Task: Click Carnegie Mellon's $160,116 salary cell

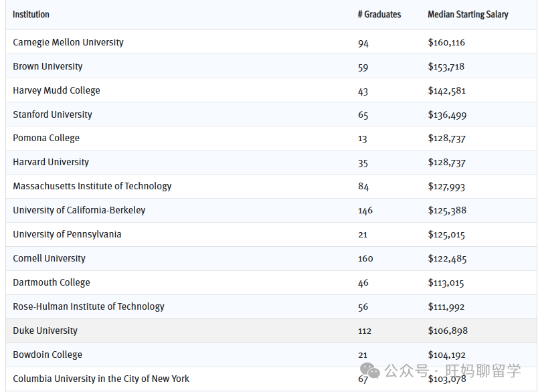Action: (x=446, y=42)
